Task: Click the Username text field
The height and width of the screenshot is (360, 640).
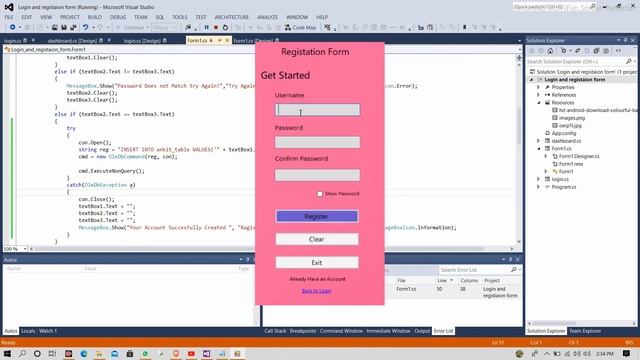Action: [318, 109]
